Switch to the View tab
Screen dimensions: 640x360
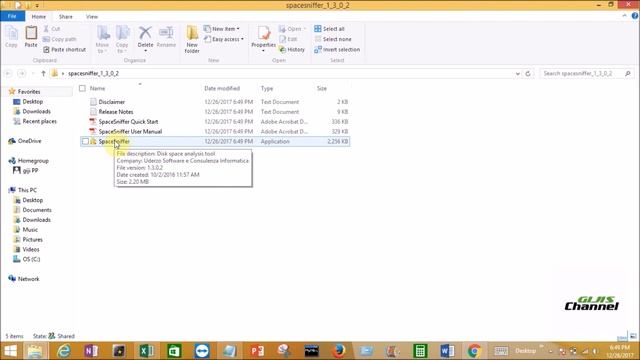coord(92,17)
